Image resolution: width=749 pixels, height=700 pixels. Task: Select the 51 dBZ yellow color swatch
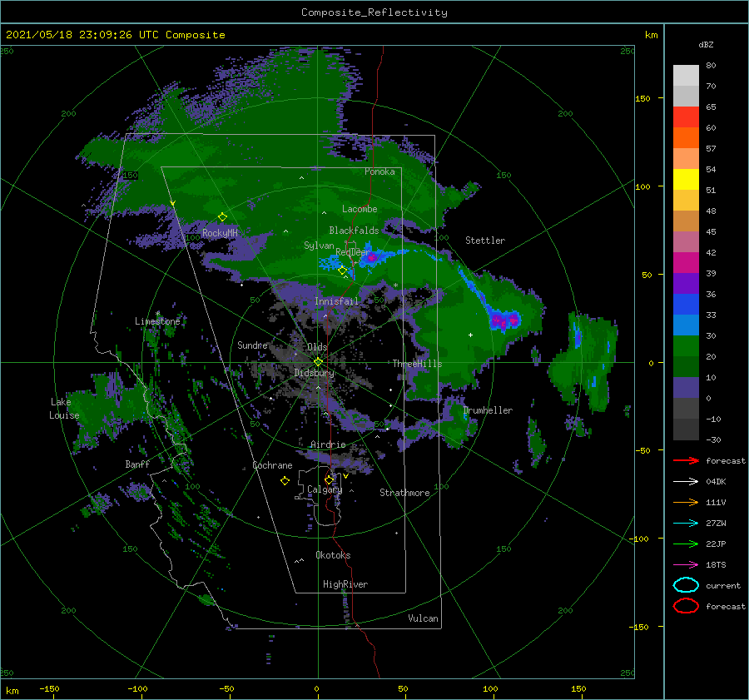[686, 179]
